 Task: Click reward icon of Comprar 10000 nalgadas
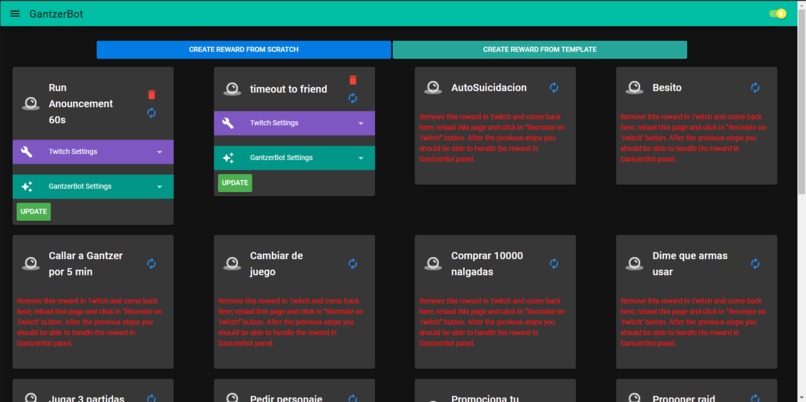433,264
